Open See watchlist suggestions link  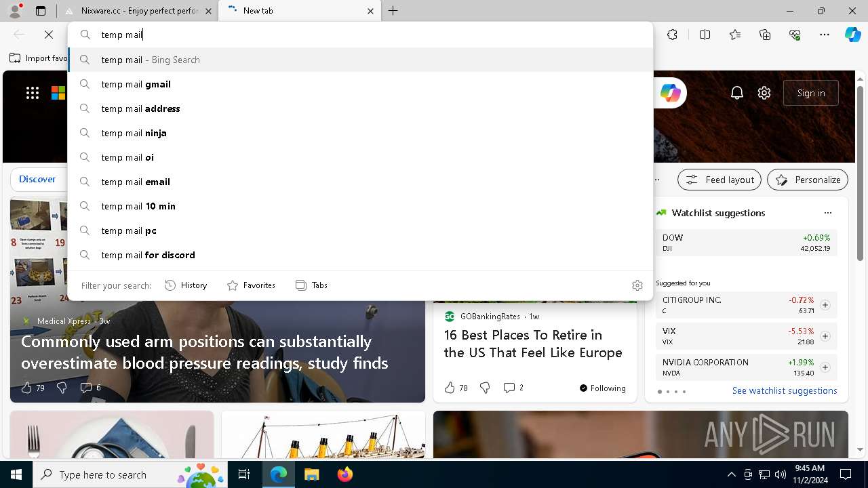(x=785, y=390)
